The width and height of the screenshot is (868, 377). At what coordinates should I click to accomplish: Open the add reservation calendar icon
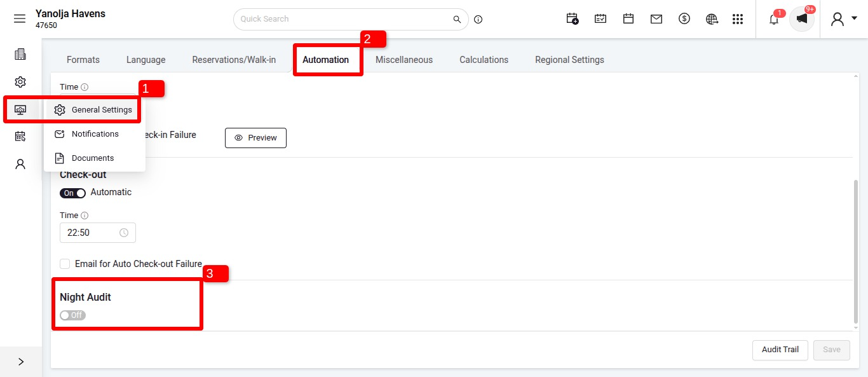(573, 19)
